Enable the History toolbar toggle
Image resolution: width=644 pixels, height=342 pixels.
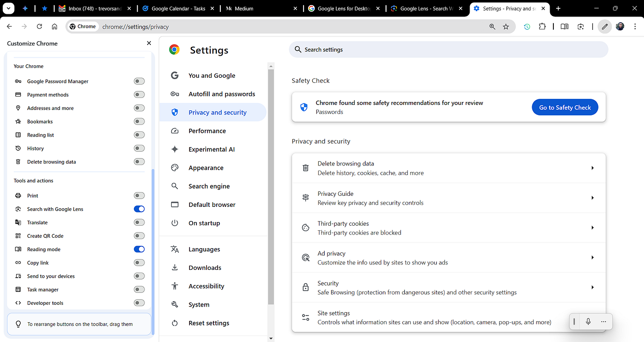[139, 148]
